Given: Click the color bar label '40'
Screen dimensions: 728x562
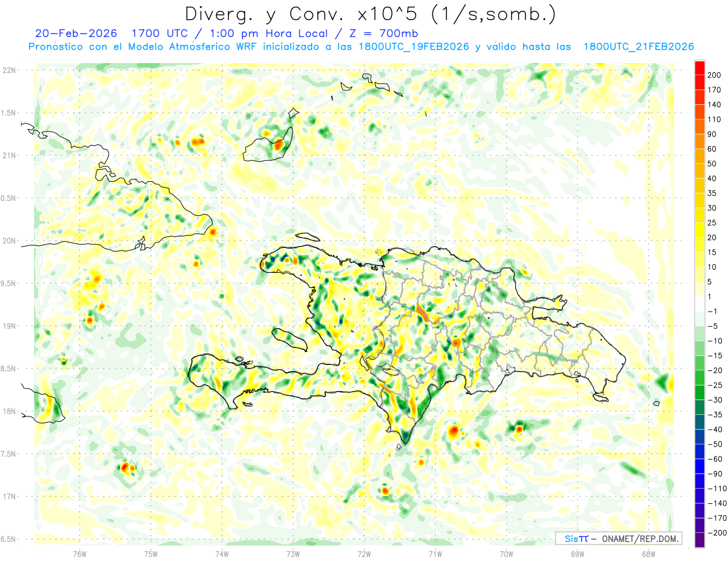Looking at the screenshot, I should (x=712, y=178).
